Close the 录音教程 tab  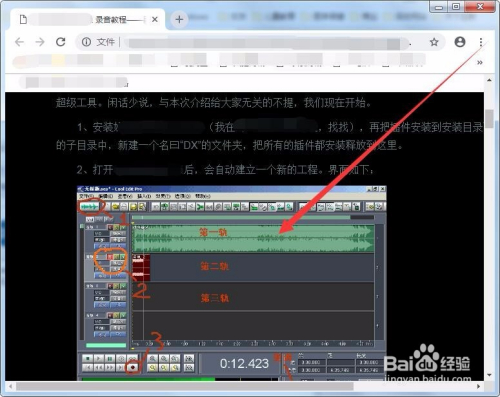pyautogui.click(x=155, y=20)
